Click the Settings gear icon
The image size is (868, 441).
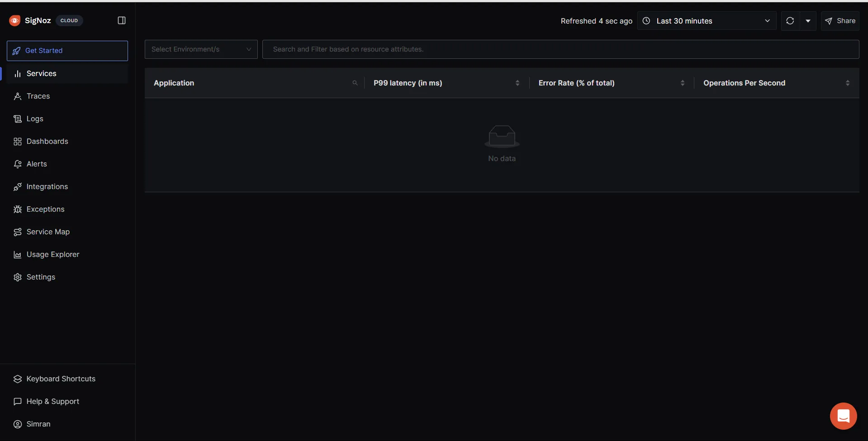pyautogui.click(x=18, y=277)
